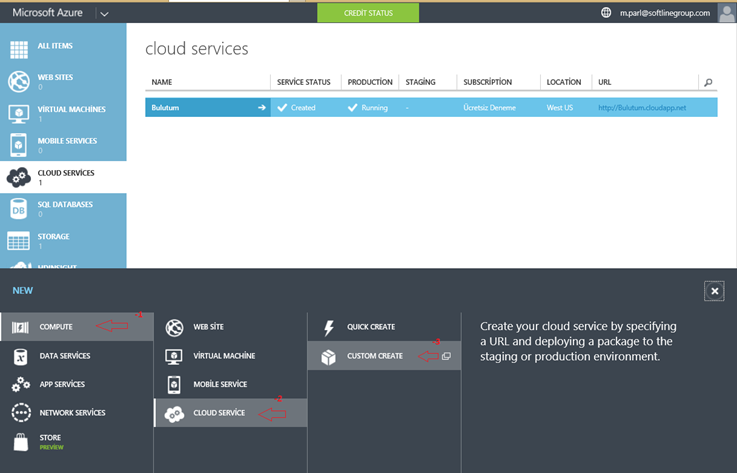The image size is (737, 473).
Task: Click the Compute icon in New panel
Action: (20, 327)
